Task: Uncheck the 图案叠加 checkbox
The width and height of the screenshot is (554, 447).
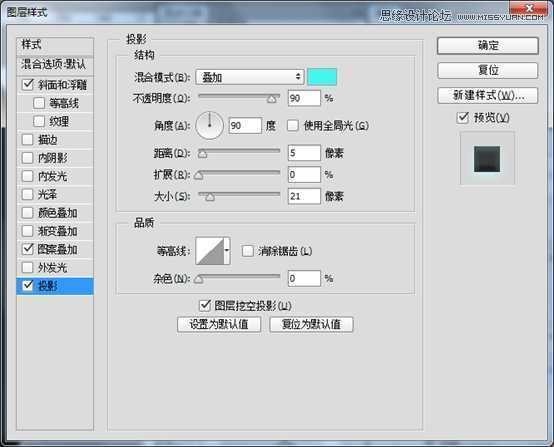Action: [x=28, y=249]
